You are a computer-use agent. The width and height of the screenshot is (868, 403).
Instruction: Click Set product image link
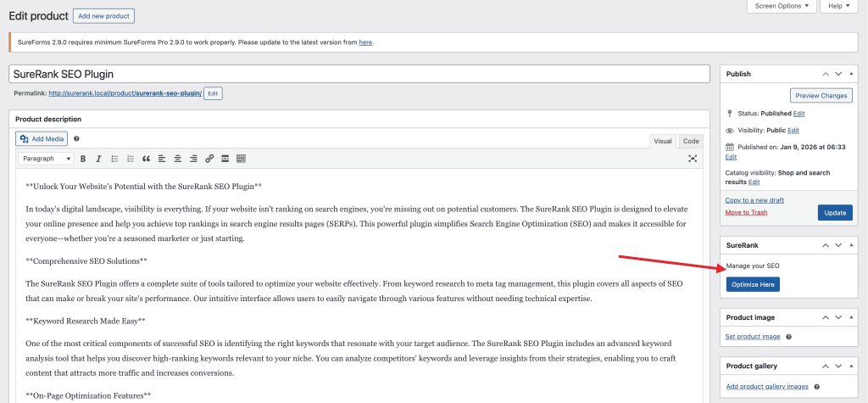(753, 337)
